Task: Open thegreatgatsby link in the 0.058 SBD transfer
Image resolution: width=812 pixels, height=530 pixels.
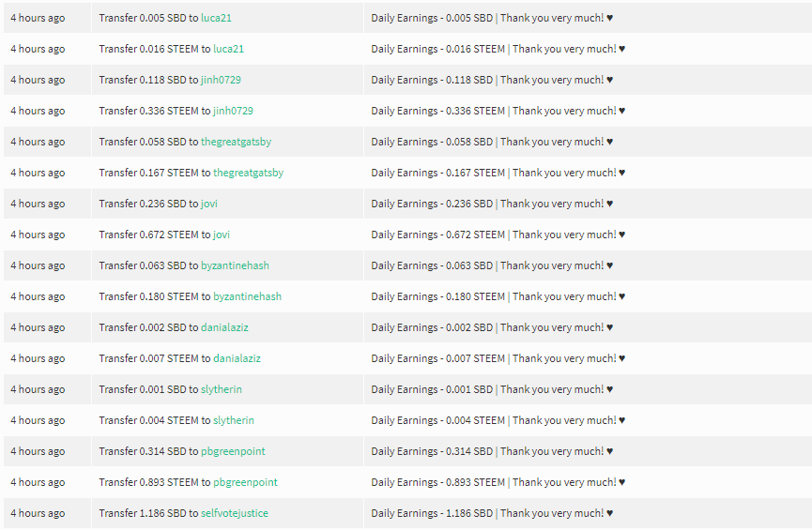Action: click(237, 142)
